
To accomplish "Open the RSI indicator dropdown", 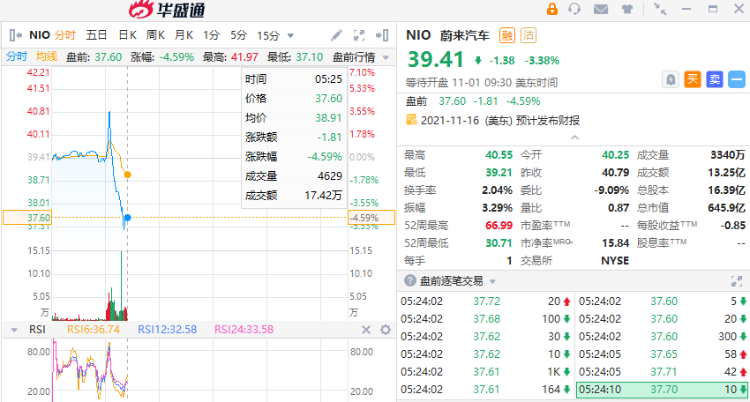I will [x=15, y=329].
